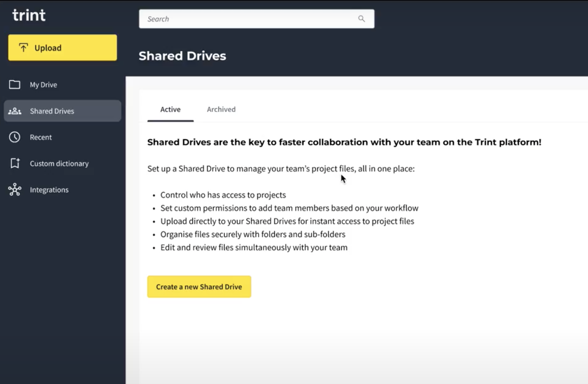Click the bold 'faster collaboration' headline

point(344,142)
